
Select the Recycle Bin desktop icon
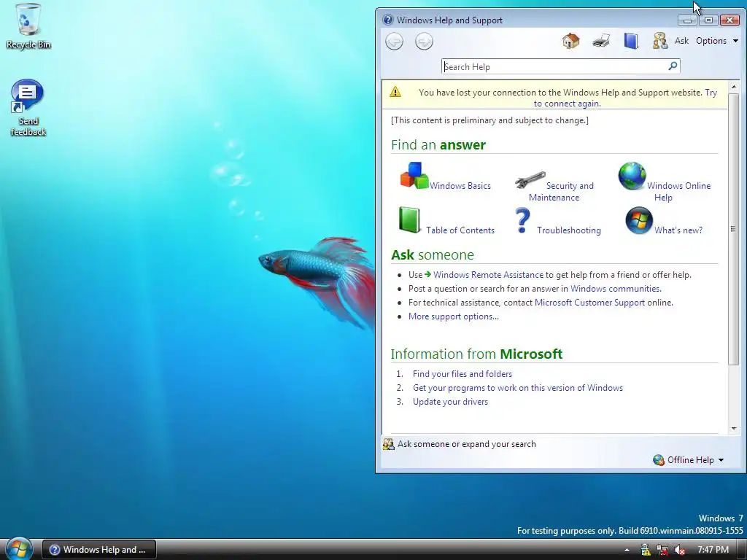(28, 26)
